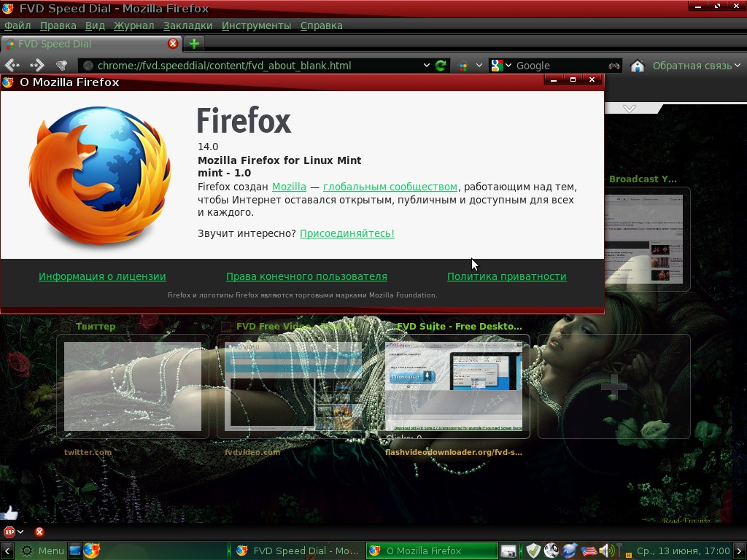
Task: Click the Google search input field
Action: pyautogui.click(x=560, y=66)
